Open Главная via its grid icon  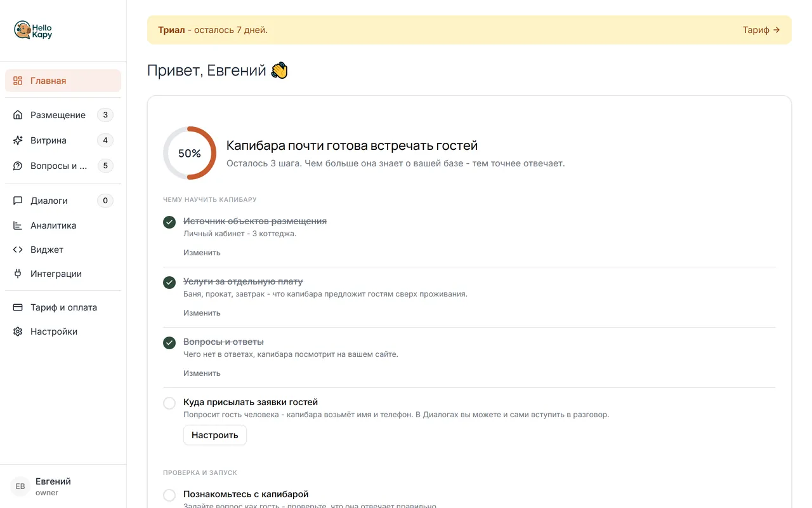tap(18, 81)
